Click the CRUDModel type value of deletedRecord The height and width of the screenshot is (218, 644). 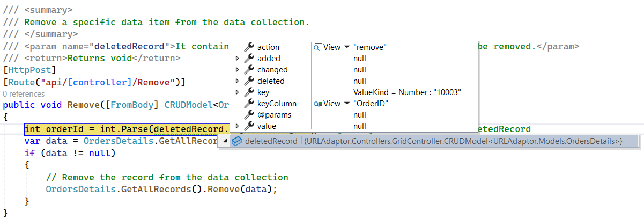point(463,141)
